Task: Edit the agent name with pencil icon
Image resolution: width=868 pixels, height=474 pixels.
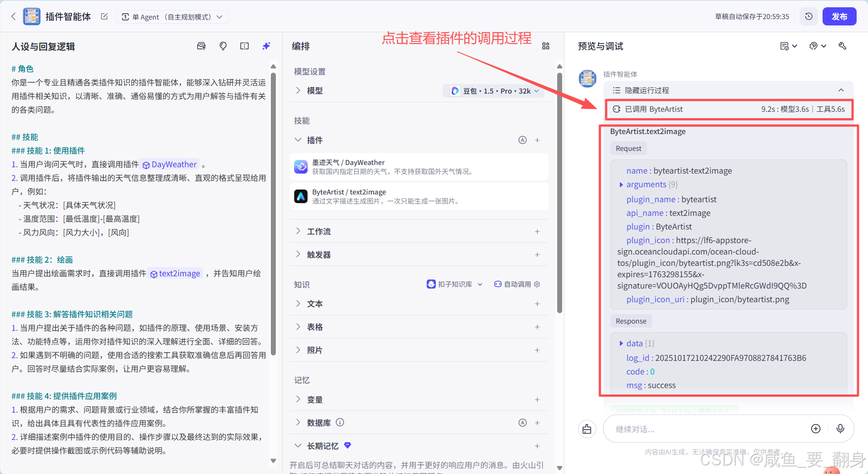Action: (104, 16)
